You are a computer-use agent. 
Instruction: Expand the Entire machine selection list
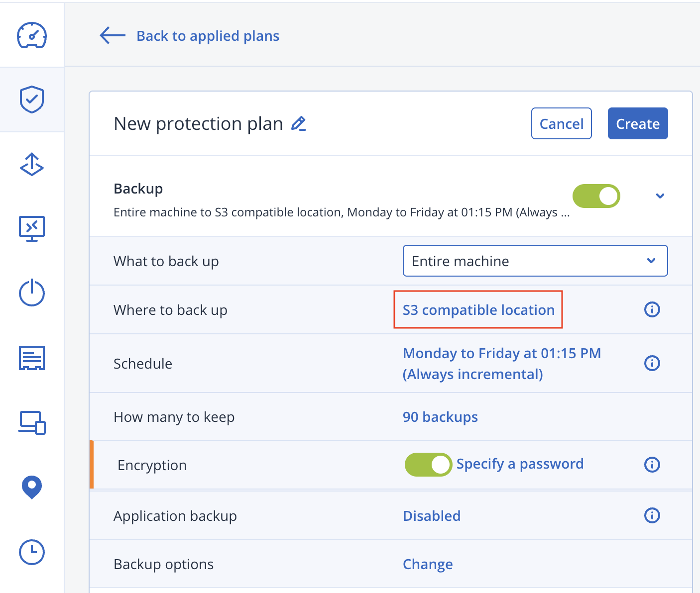coord(651,261)
